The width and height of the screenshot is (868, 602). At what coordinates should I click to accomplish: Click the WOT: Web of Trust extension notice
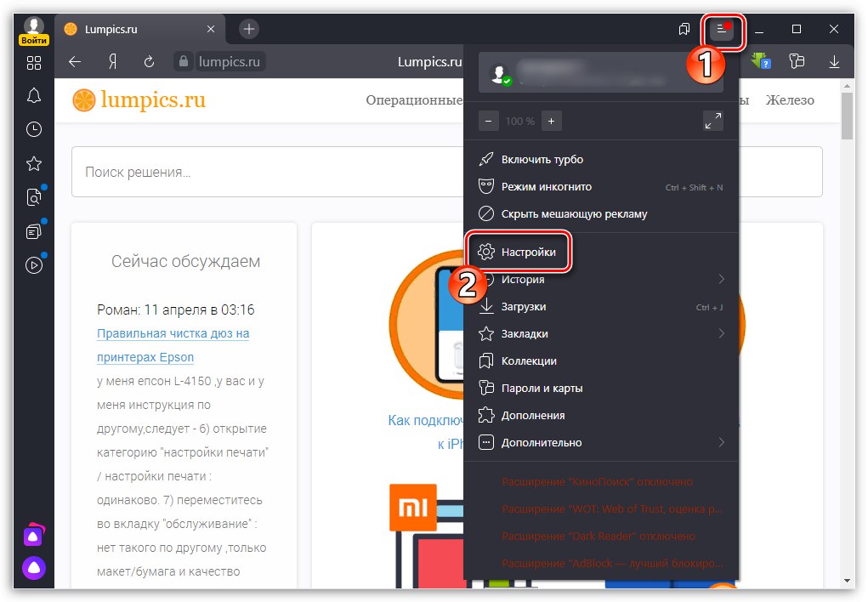[612, 509]
